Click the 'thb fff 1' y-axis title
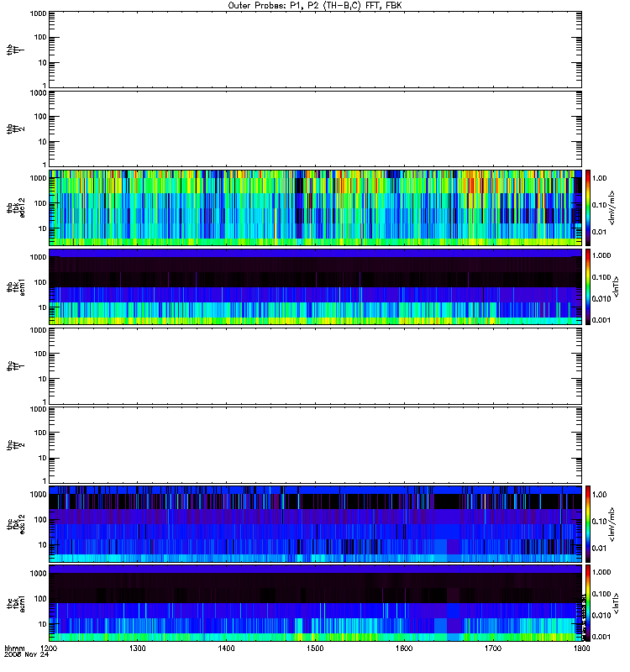Image resolution: width=630 pixels, height=672 pixels. pyautogui.click(x=15, y=50)
